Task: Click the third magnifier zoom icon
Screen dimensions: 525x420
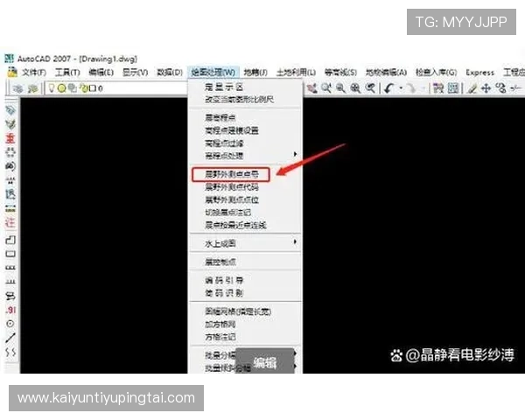Action: click(355, 88)
